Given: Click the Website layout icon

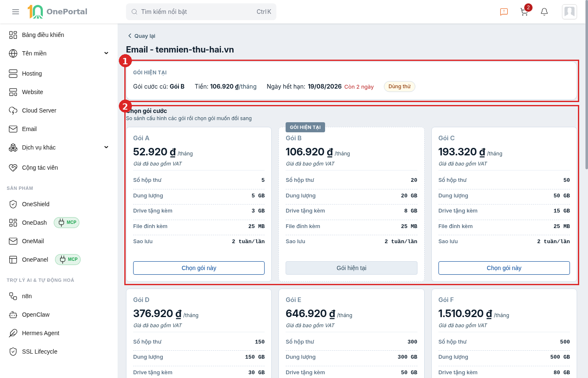Looking at the screenshot, I should pyautogui.click(x=13, y=92).
